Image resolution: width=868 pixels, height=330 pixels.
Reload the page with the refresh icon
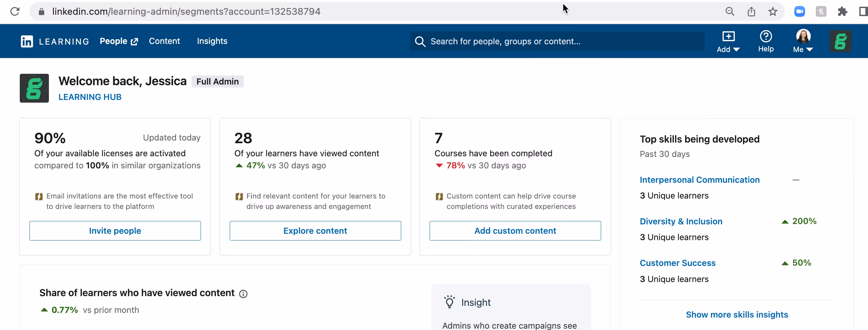tap(15, 11)
